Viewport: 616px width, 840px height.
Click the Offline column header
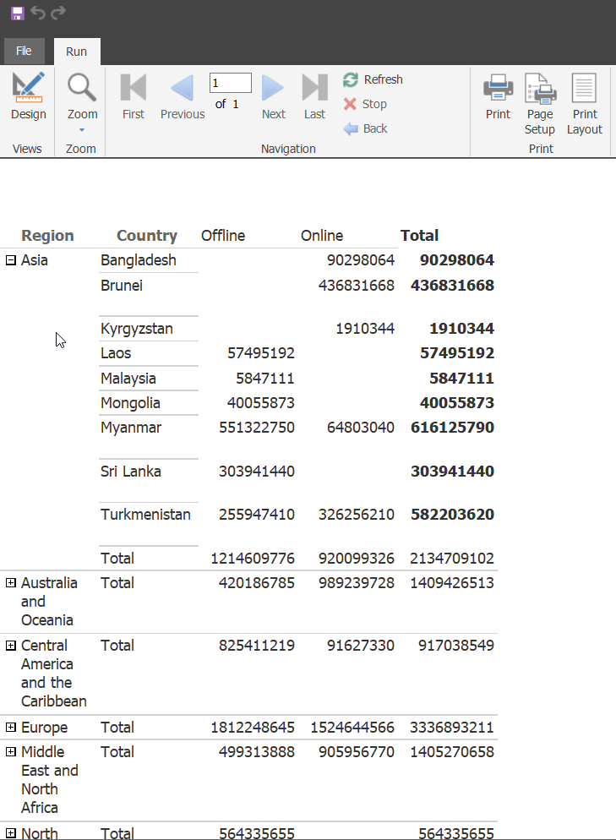(223, 236)
